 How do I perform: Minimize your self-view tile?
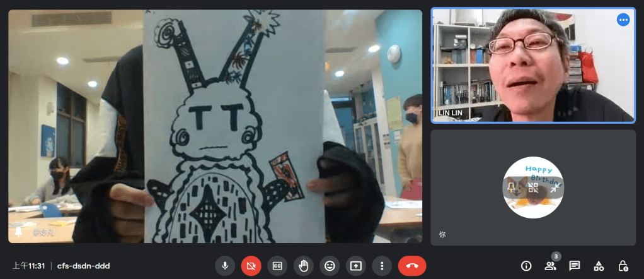pos(555,187)
